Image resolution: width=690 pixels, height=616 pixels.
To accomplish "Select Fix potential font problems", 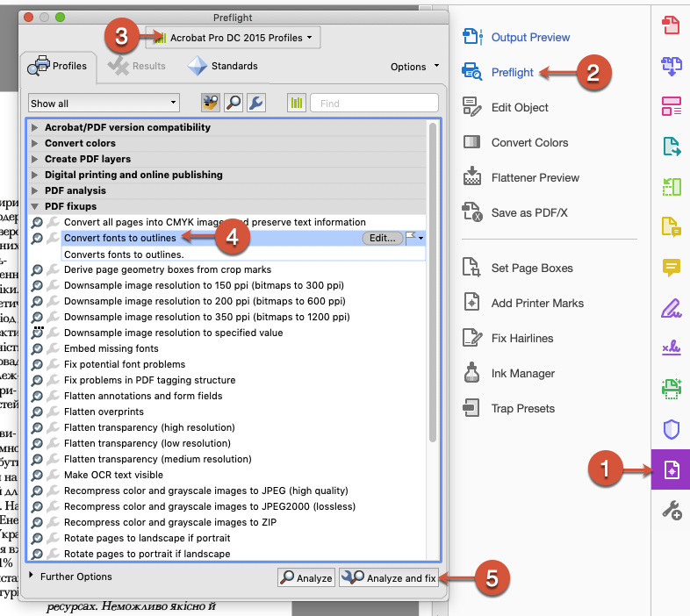I will coord(125,364).
